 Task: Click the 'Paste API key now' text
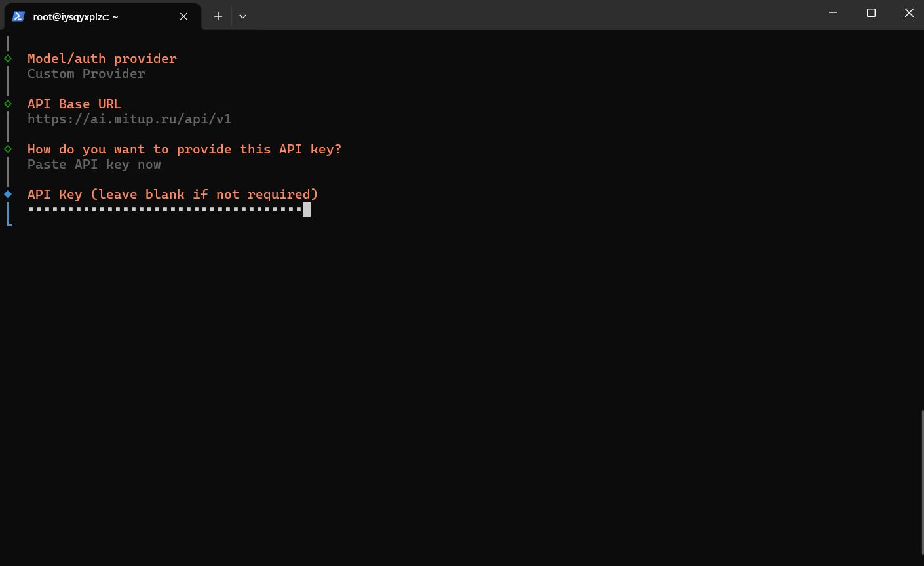point(94,164)
